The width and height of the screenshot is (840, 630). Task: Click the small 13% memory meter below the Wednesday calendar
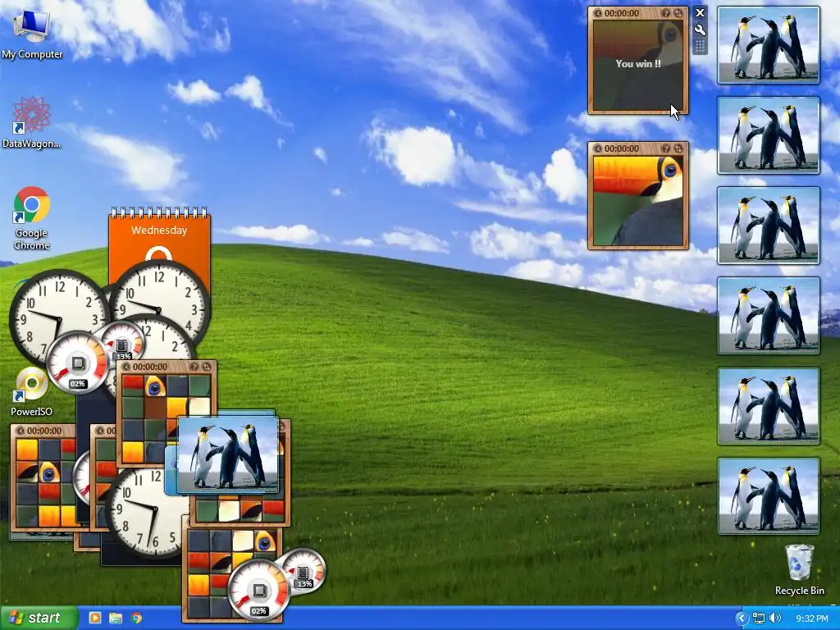point(123,343)
